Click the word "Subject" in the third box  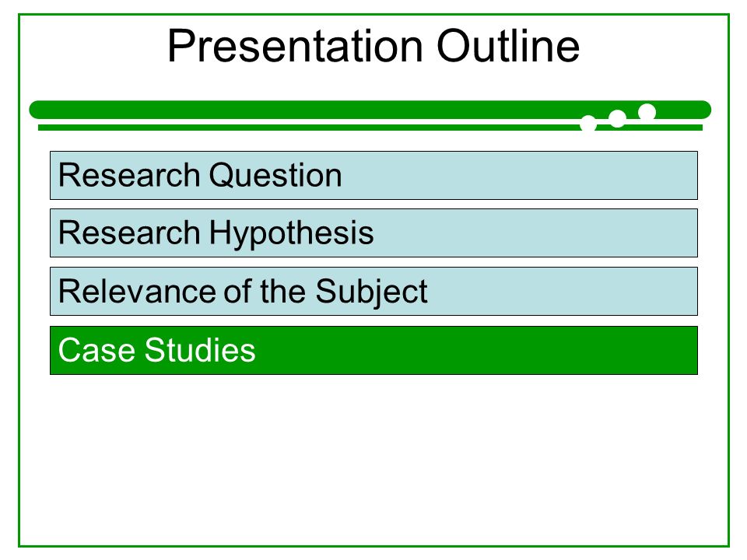(371, 292)
